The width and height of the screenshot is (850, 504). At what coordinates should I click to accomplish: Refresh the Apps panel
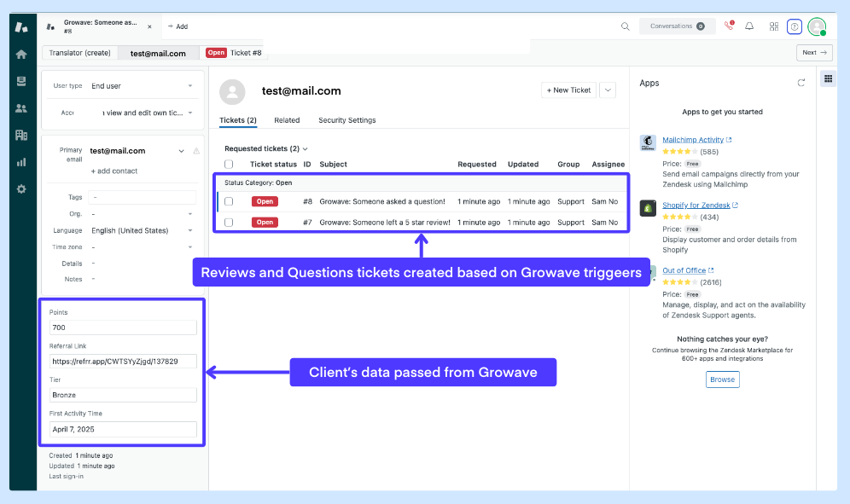[801, 83]
